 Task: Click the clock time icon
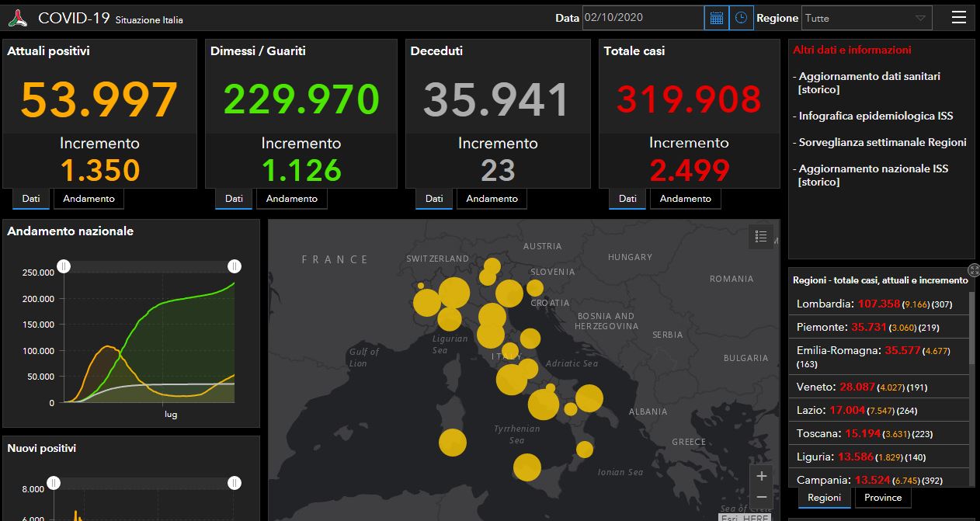tap(741, 17)
